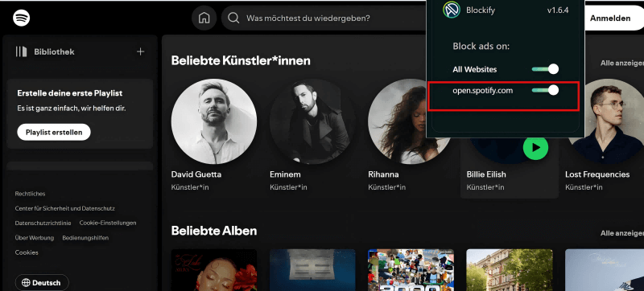Image resolution: width=644 pixels, height=291 pixels.
Task: Click the Playlist erstellen button
Action: click(54, 132)
